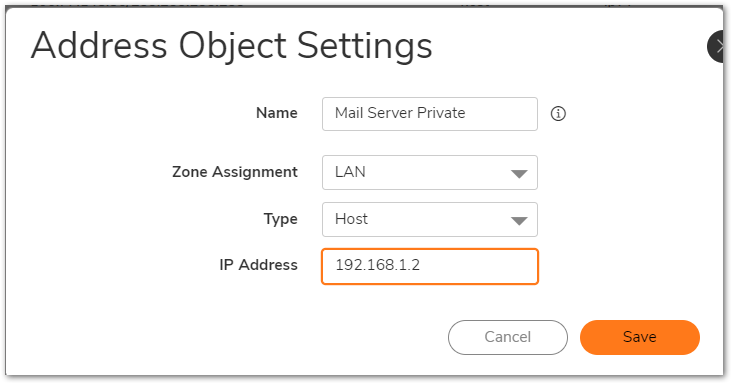This screenshot has width=732, height=384.
Task: Open the Type dropdown
Action: point(429,219)
